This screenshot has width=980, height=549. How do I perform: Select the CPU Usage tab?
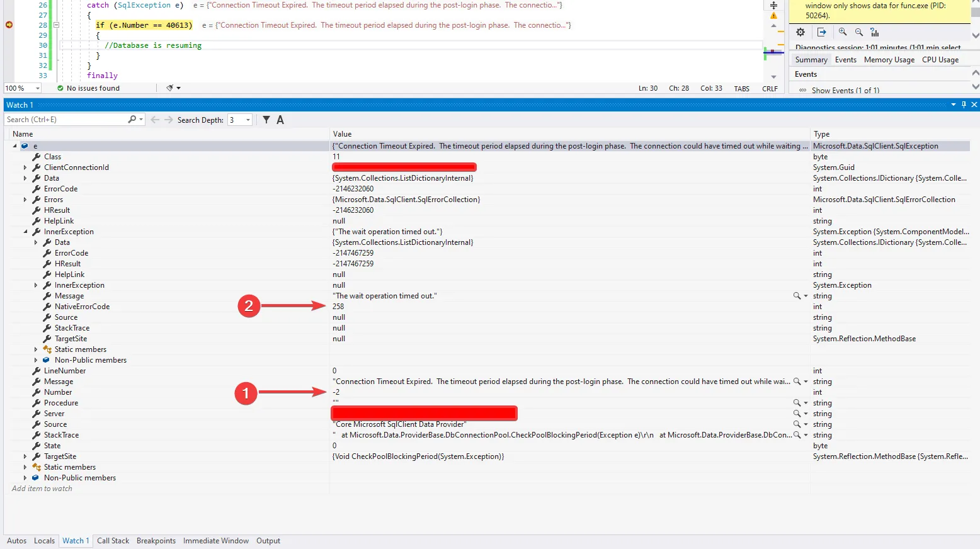click(940, 60)
